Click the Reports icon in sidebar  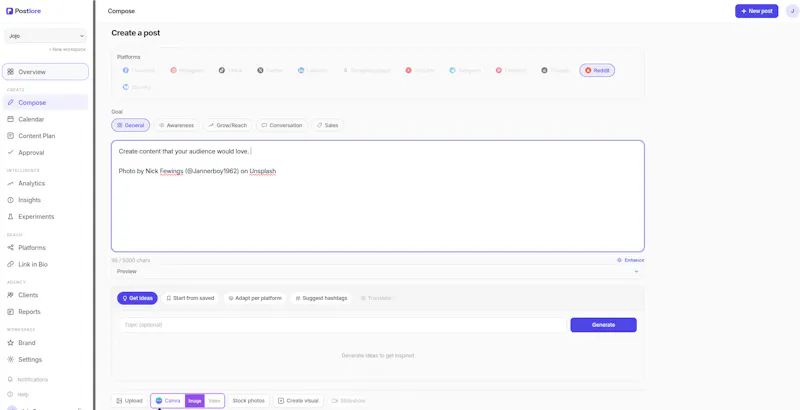point(10,312)
